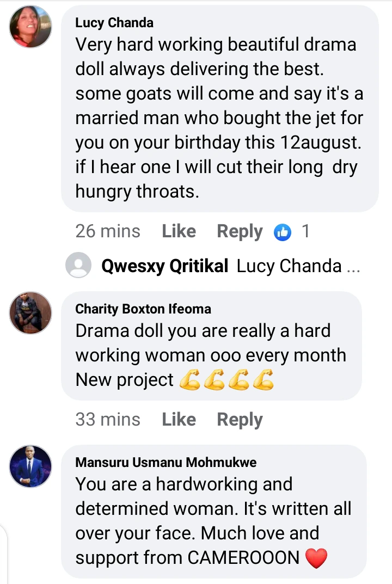392x584 pixels.
Task: Tap the flexed biceps emojis in Charity's comment
Action: (226, 380)
